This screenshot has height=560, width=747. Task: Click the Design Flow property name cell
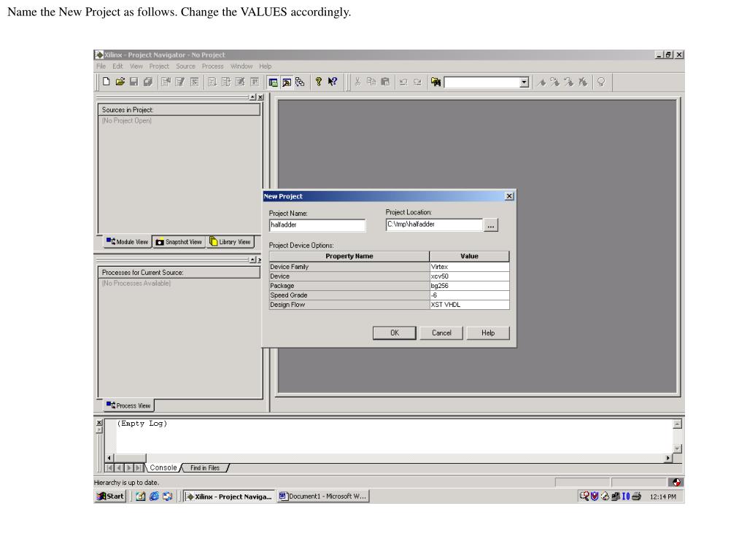(349, 305)
